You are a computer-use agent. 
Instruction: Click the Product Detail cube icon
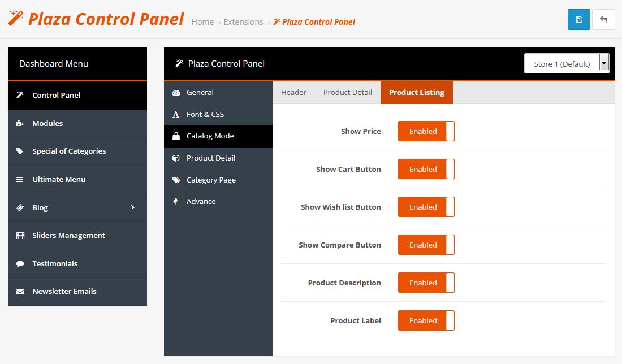tap(176, 158)
